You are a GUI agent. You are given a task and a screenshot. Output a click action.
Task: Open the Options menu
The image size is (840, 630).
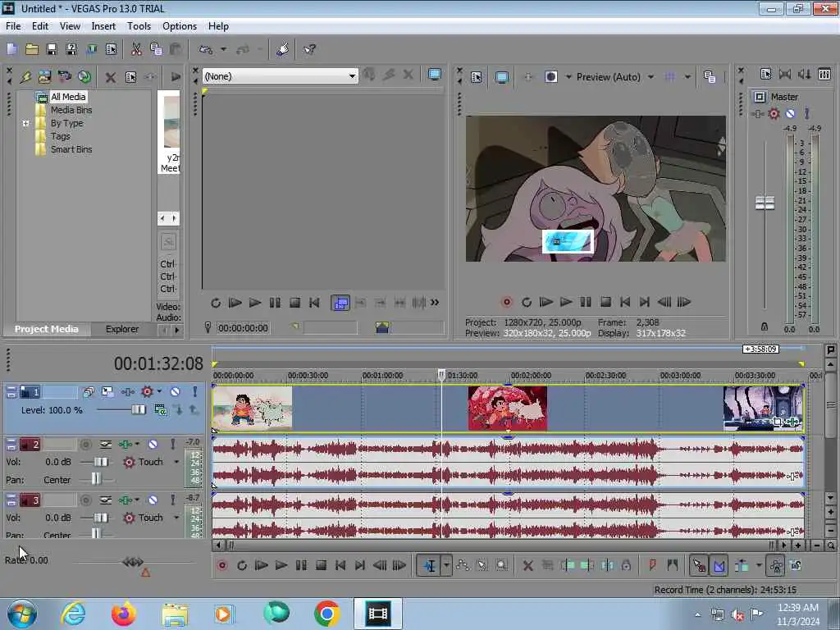point(180,25)
